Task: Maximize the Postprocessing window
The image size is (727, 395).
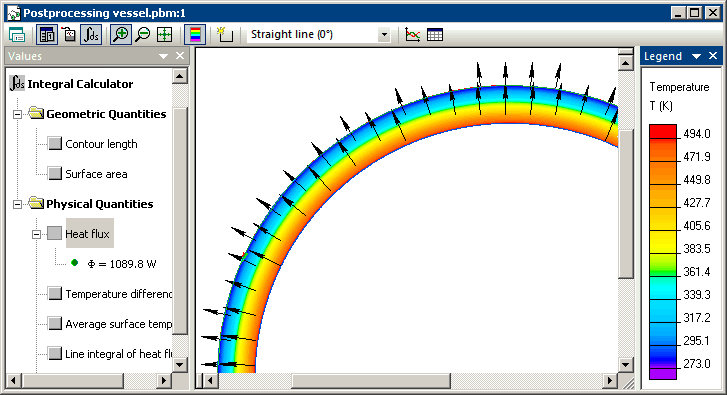Action: click(695, 13)
